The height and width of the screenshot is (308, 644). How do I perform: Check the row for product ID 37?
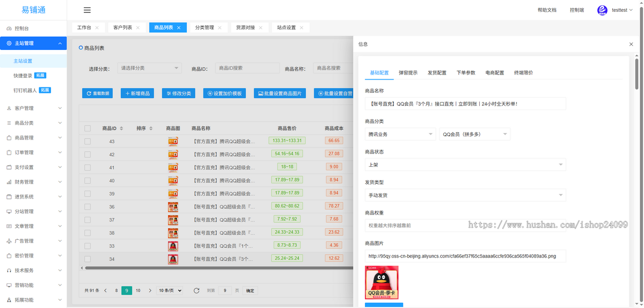87,219
